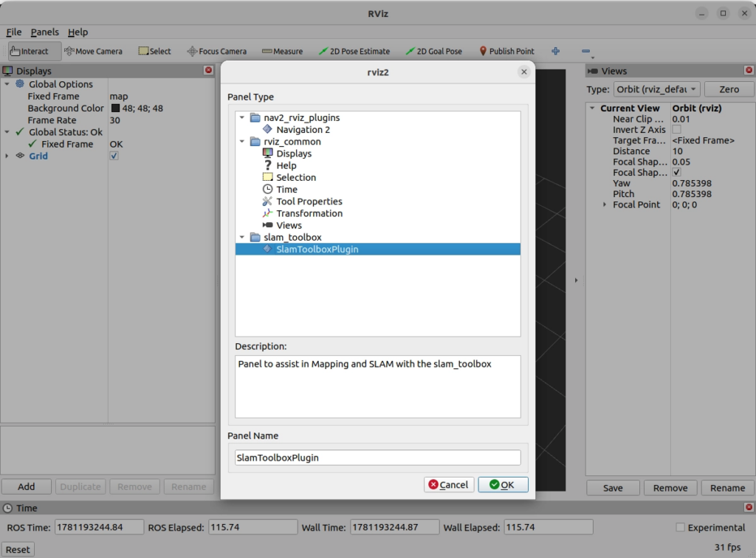Screen dimensions: 756x558
Task: Click the Yaw value 0.785398
Action: tap(692, 183)
